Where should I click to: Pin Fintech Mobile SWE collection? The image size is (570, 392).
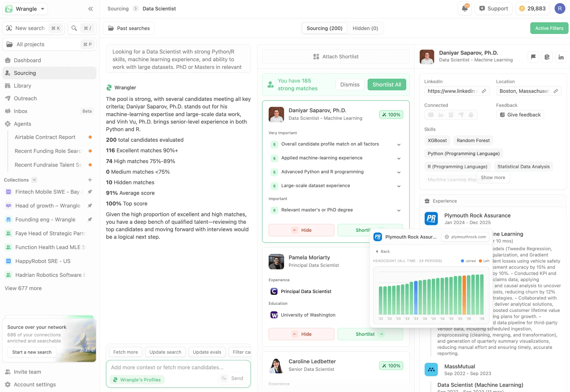click(x=90, y=192)
